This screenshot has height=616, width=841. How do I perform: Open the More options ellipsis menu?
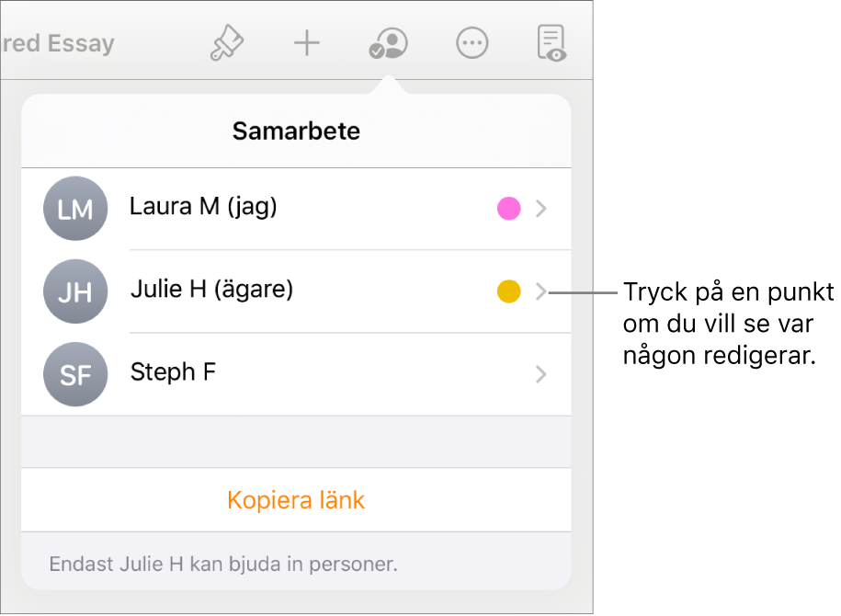[x=472, y=43]
